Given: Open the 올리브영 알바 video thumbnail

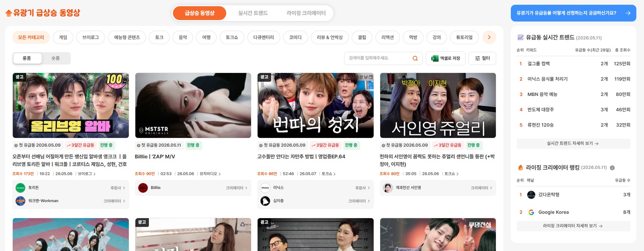Looking at the screenshot, I should coord(71,105).
